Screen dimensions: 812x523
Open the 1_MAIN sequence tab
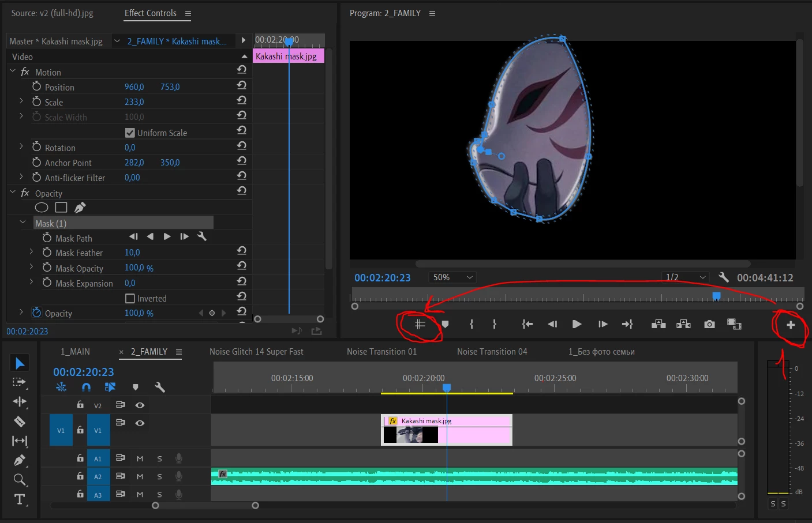(75, 351)
